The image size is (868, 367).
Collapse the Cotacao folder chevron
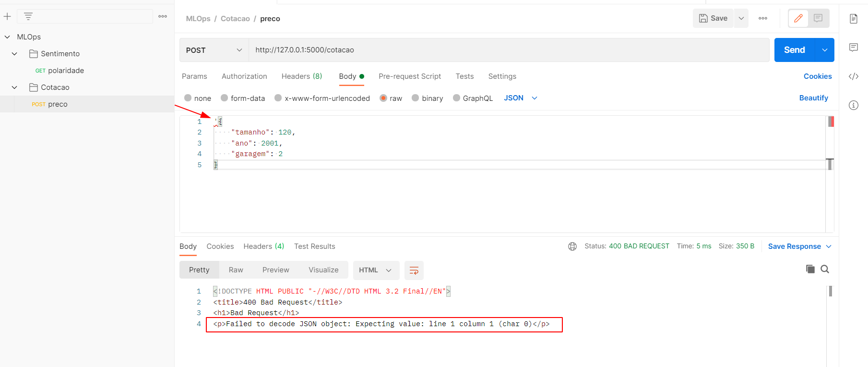(x=14, y=87)
